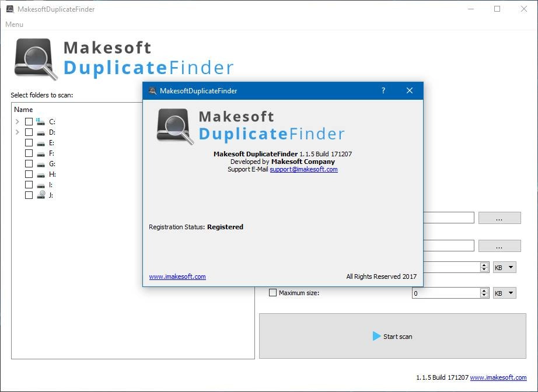Tick the J: drive checkbox

(29, 195)
